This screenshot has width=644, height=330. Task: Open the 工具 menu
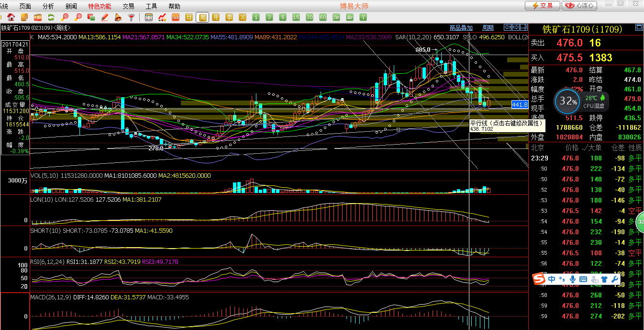pyautogui.click(x=151, y=6)
